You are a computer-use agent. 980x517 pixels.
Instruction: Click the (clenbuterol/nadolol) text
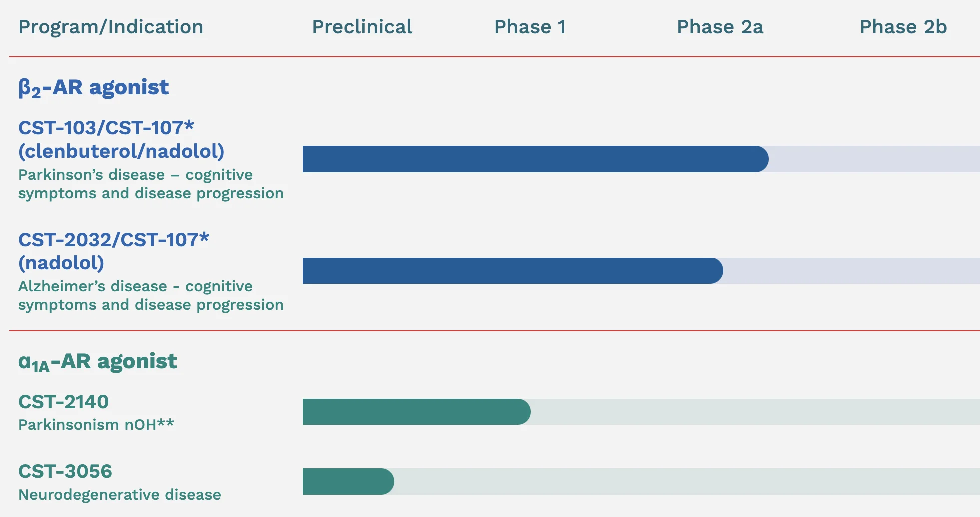coord(121,151)
